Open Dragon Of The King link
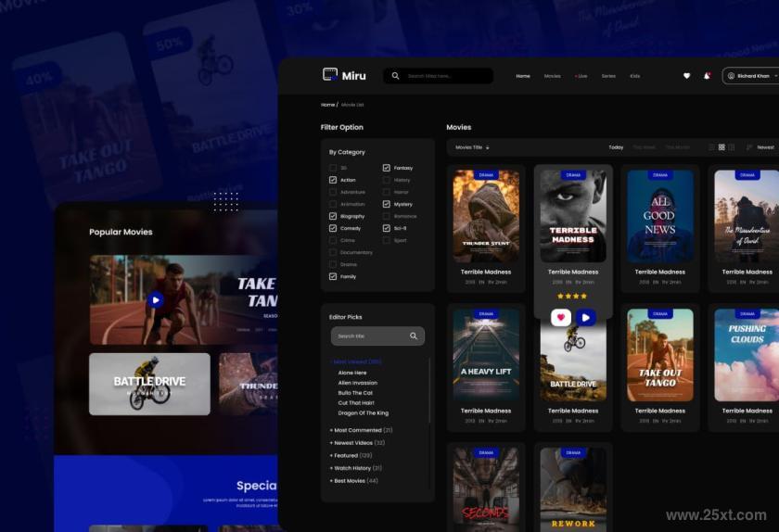Viewport: 779px width, 532px height. coord(364,412)
